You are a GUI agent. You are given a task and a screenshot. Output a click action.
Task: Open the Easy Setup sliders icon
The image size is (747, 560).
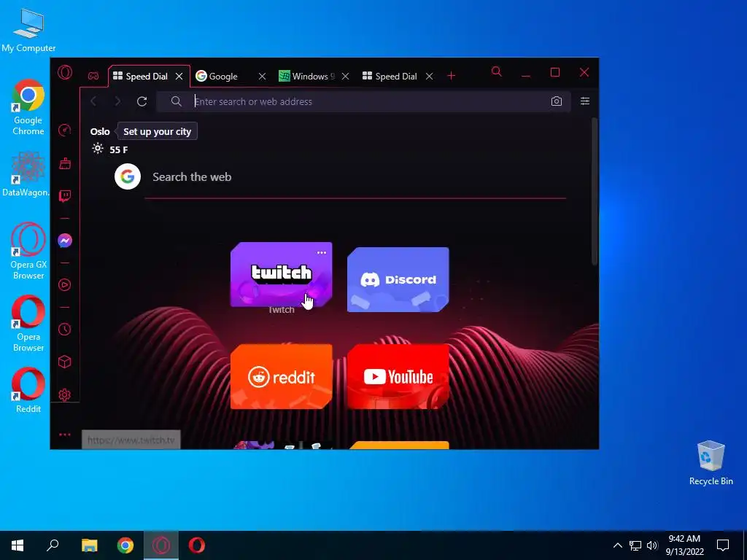point(585,101)
